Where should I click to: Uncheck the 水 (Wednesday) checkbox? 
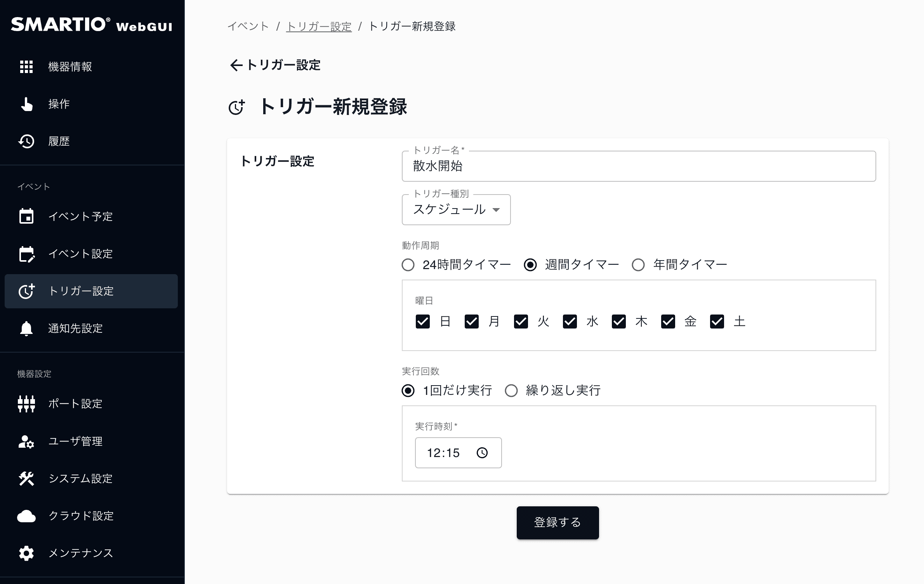click(x=570, y=322)
